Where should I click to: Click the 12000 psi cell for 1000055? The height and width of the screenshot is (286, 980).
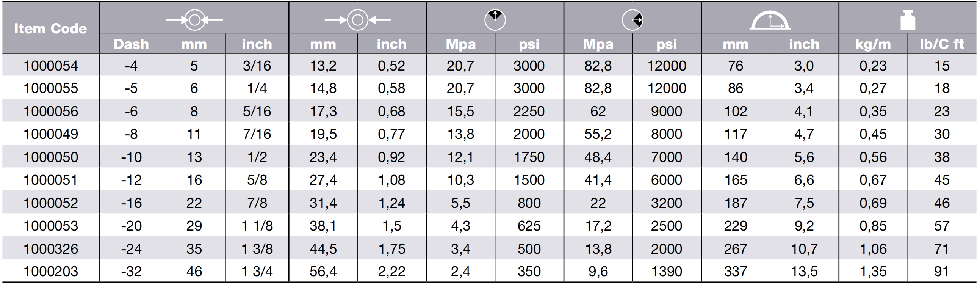667,88
